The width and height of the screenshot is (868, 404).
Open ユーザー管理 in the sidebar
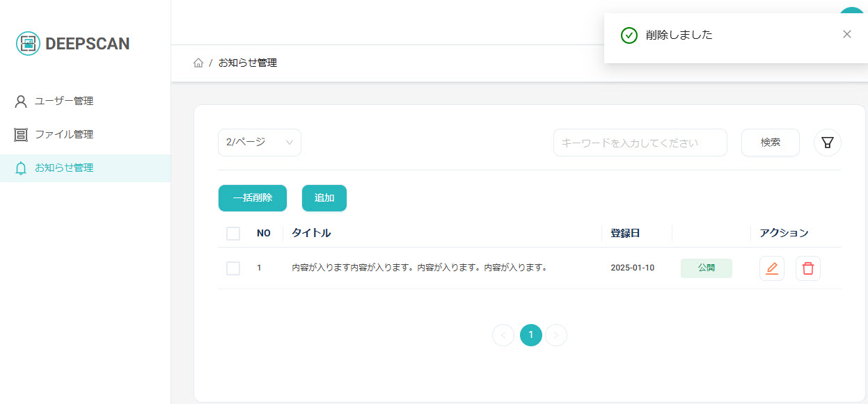pos(63,102)
